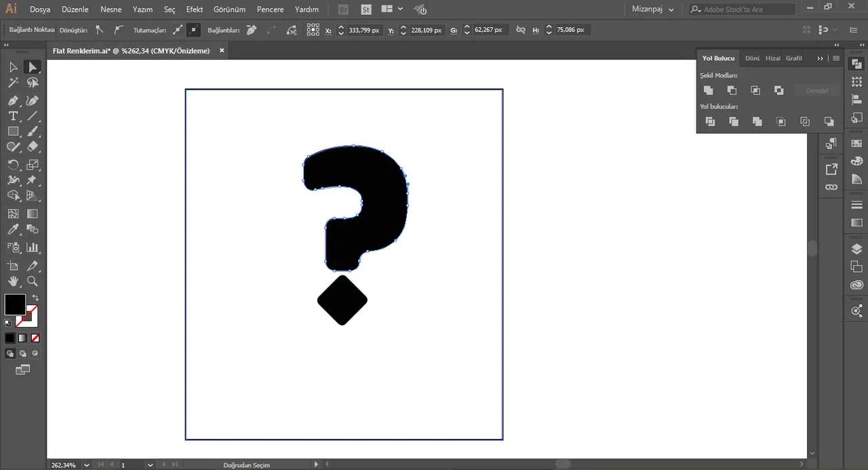Select the Lasso tool

pyautogui.click(x=33, y=83)
